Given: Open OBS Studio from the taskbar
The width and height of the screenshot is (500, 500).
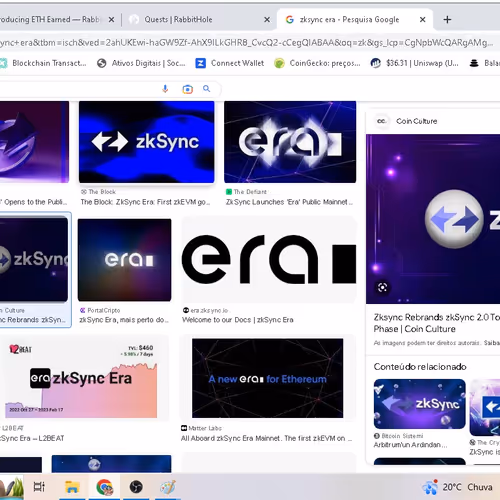Looking at the screenshot, I should coord(136,487).
